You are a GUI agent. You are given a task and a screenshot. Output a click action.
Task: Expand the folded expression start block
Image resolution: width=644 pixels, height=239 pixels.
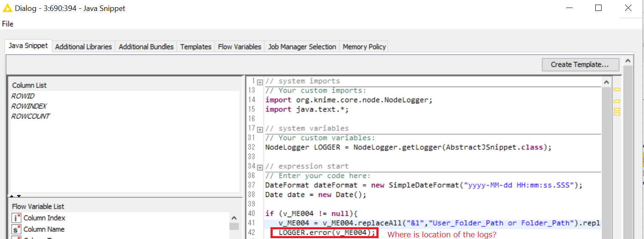tap(260, 167)
